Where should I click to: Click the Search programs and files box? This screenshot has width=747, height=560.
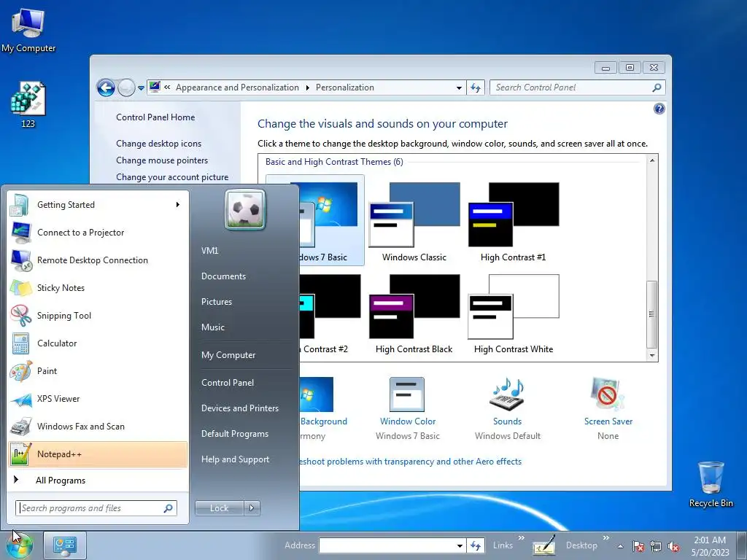click(96, 508)
